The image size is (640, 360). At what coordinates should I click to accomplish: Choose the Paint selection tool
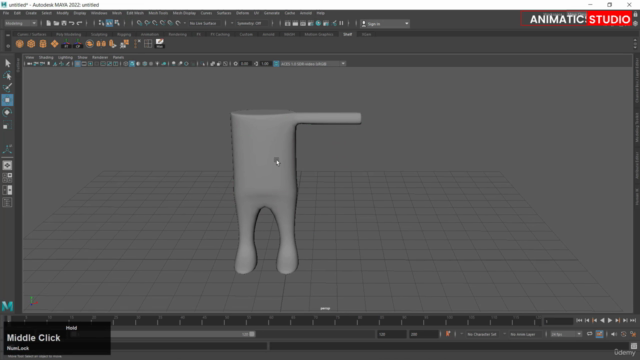click(7, 87)
